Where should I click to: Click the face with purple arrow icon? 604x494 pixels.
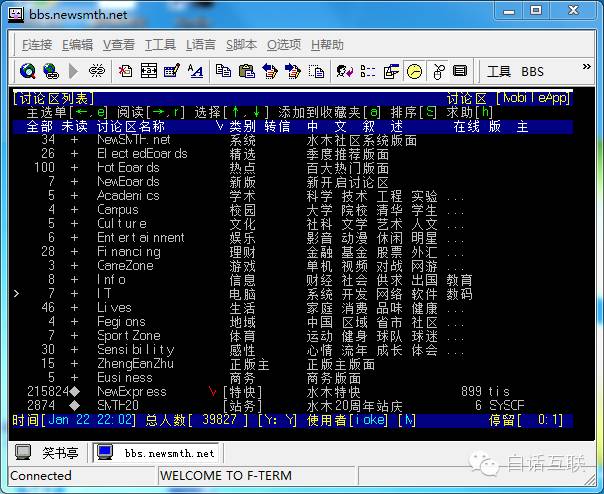pyautogui.click(x=345, y=71)
